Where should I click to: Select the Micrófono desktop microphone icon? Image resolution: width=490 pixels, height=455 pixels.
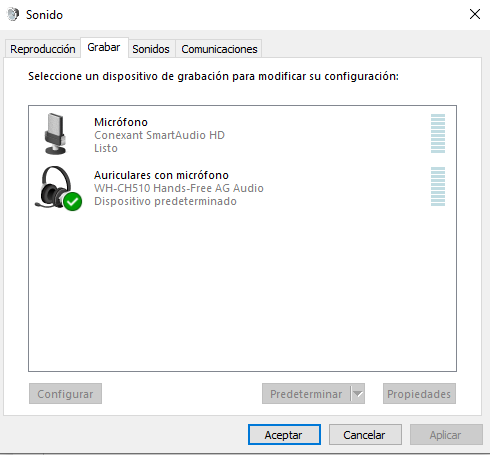click(55, 134)
